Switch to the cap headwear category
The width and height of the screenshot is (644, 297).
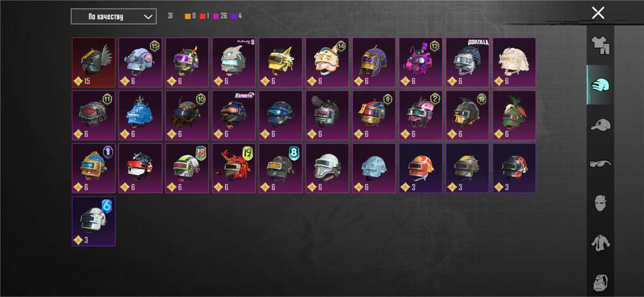coord(600,125)
